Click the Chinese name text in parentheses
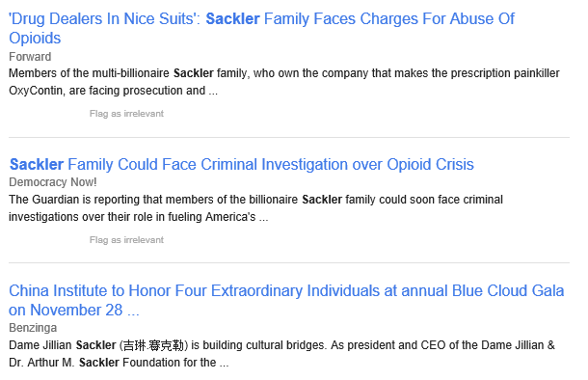The height and width of the screenshot is (380, 588). point(153,345)
